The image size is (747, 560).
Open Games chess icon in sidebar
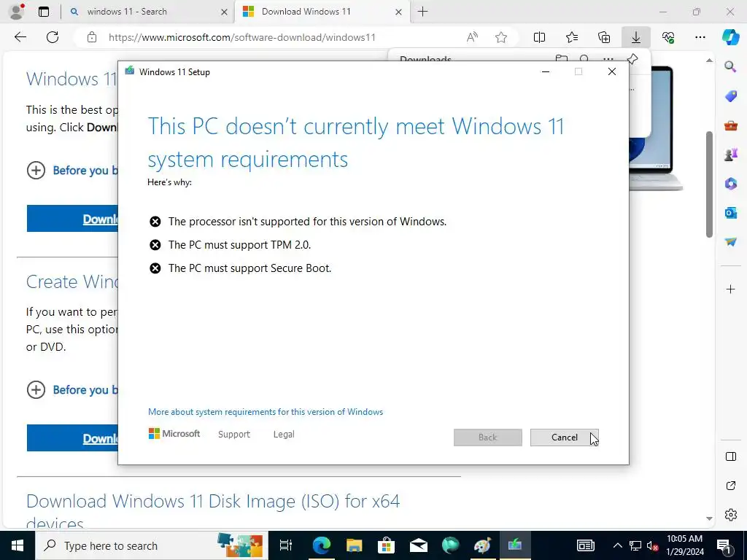tap(730, 155)
